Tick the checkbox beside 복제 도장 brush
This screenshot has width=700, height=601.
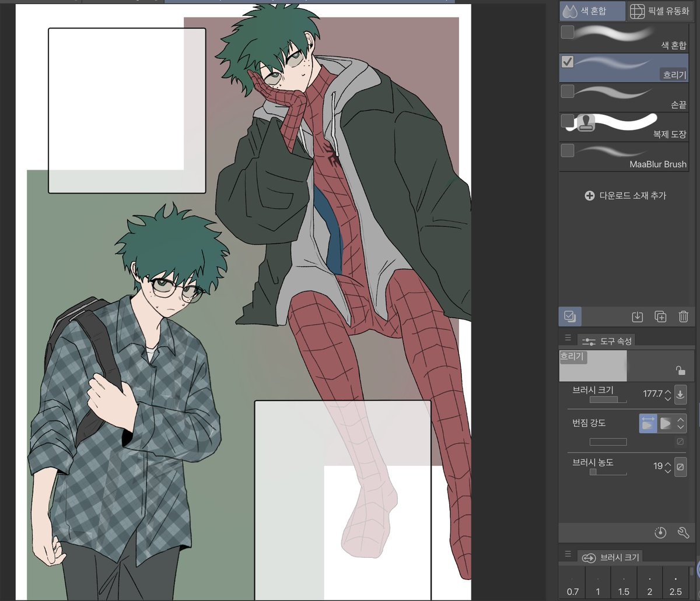click(x=567, y=121)
